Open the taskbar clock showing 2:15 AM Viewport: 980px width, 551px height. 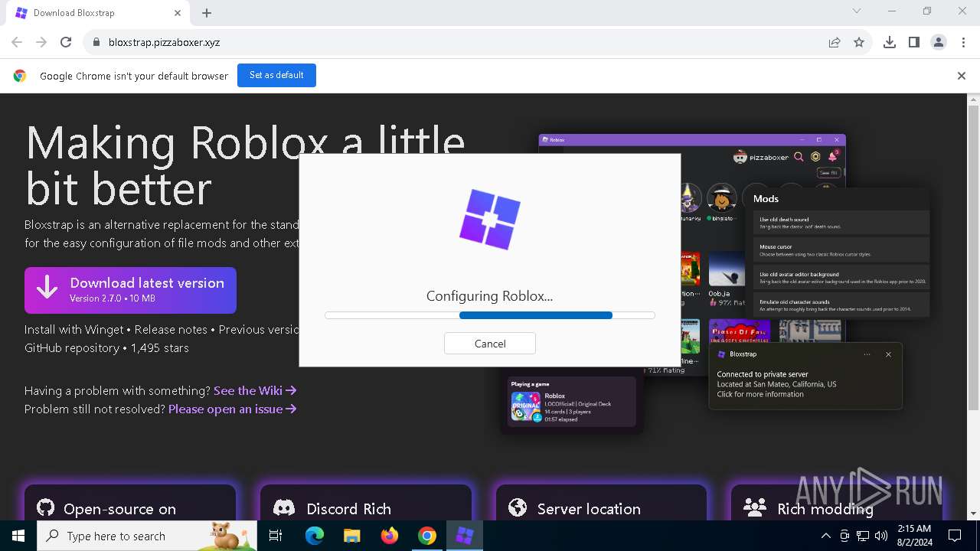(913, 536)
